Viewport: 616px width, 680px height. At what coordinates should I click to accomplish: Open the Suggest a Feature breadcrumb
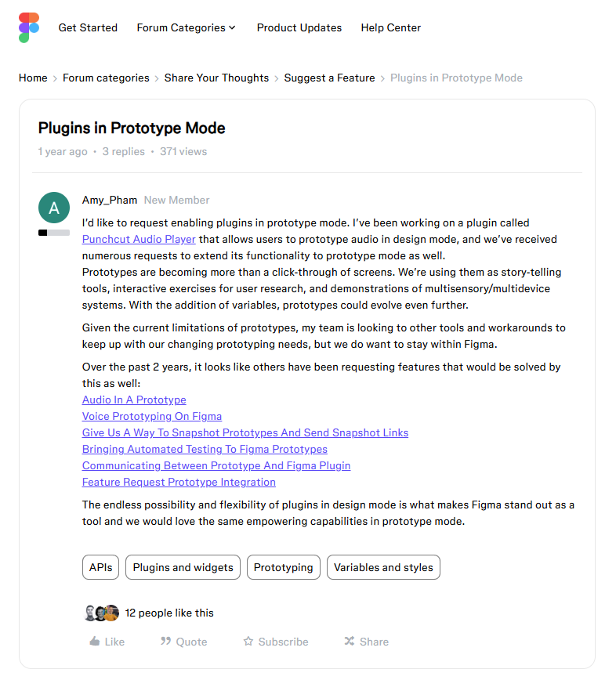(x=329, y=78)
